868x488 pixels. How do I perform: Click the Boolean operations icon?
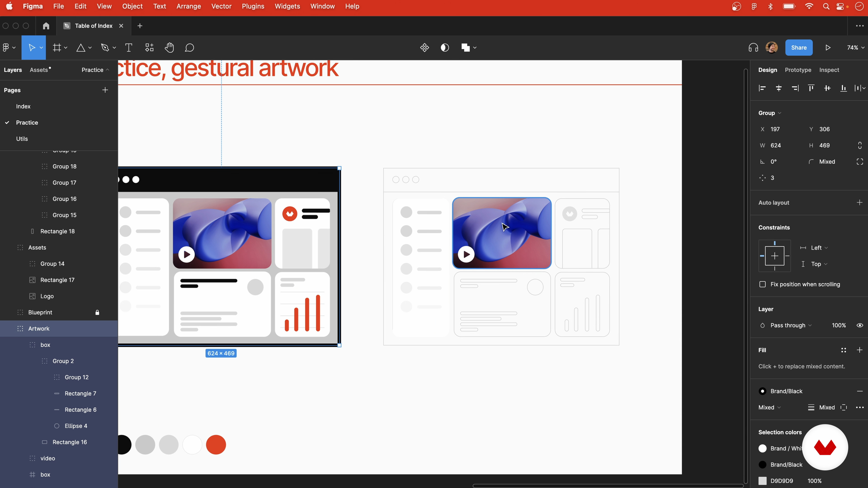click(465, 47)
